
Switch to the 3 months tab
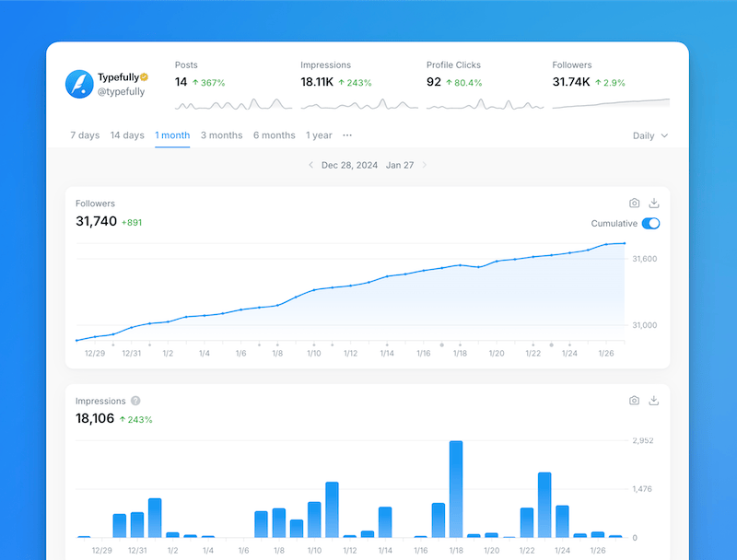221,135
